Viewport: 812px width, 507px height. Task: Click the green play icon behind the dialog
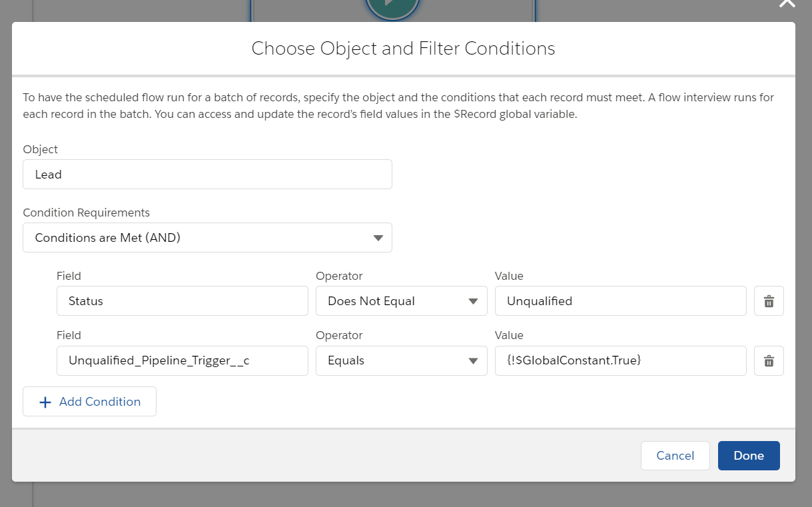[392, 5]
